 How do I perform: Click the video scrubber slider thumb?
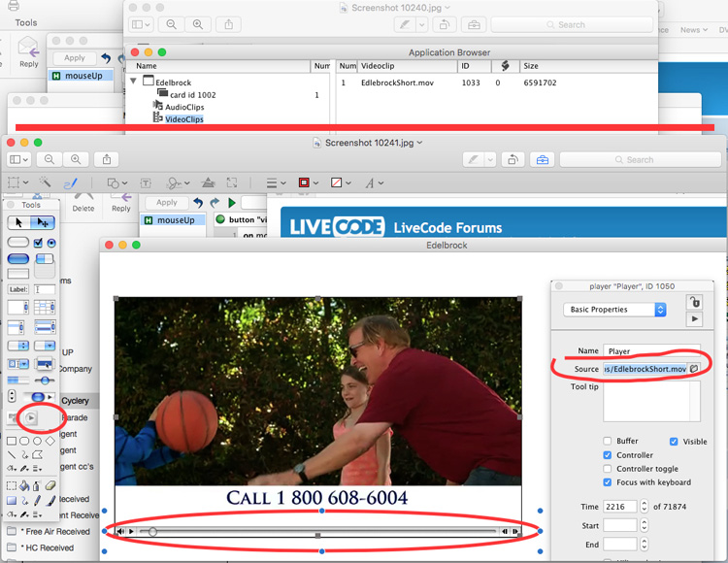point(152,532)
